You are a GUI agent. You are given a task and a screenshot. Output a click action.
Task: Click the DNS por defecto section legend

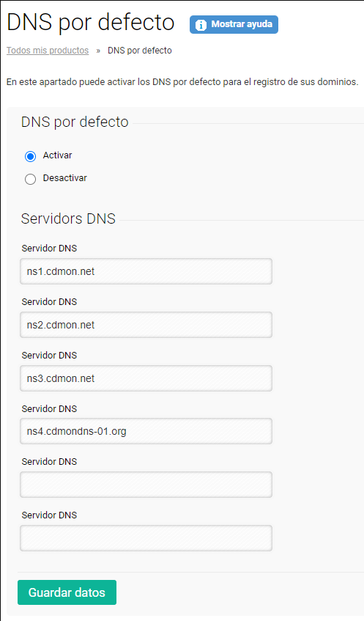75,122
